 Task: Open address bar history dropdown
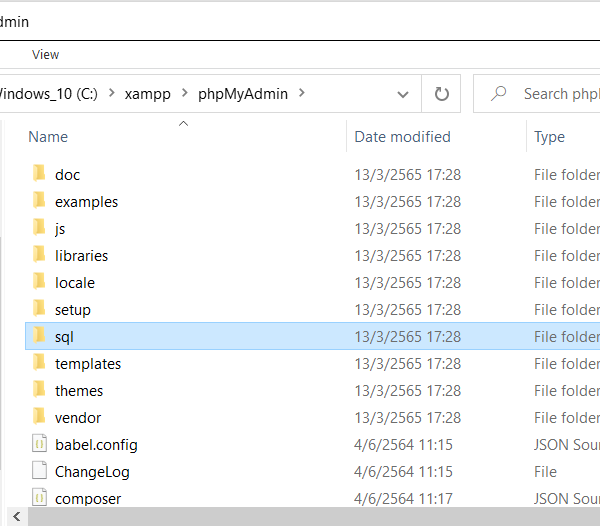(403, 94)
